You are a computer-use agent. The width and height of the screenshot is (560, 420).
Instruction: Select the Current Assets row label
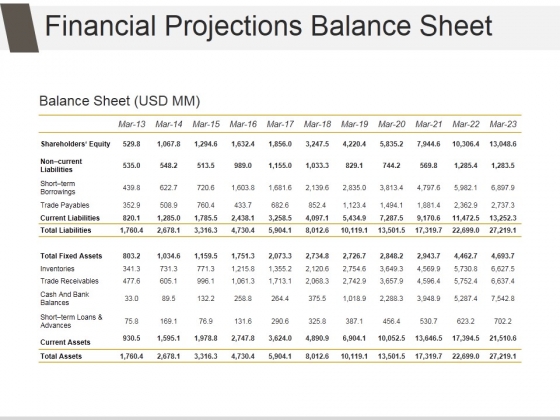click(65, 342)
